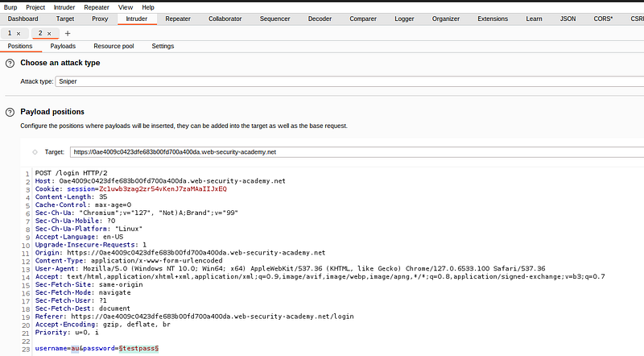Open the Organizer tab
The width and height of the screenshot is (644, 356).
point(446,19)
